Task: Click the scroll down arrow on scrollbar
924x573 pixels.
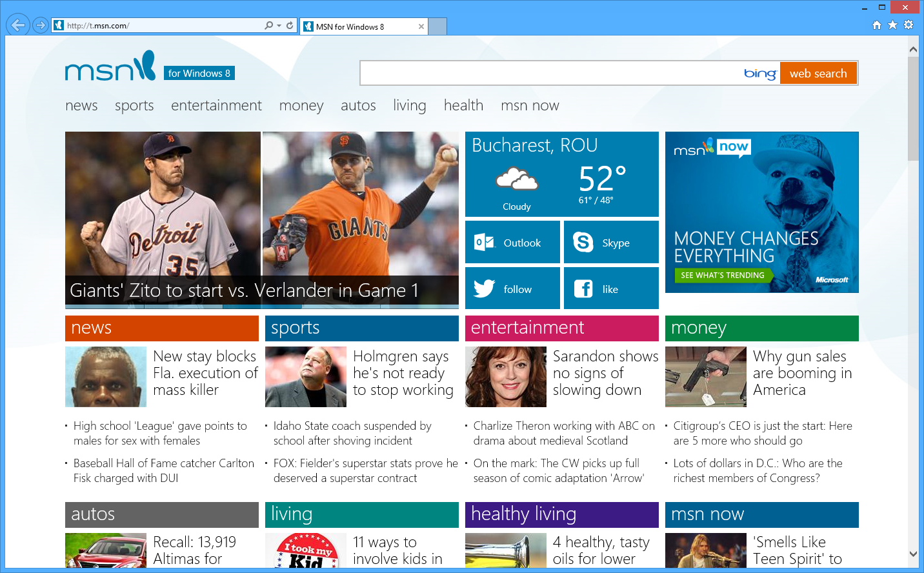Action: tap(913, 554)
